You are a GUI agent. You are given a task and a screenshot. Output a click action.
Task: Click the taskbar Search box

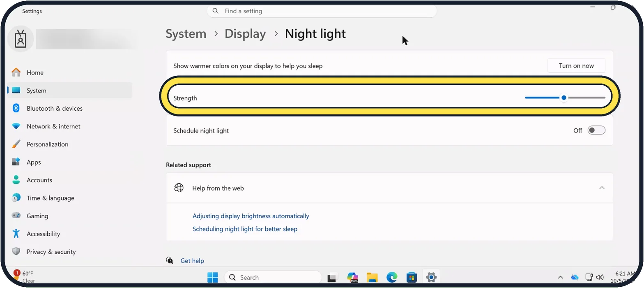pos(273,278)
